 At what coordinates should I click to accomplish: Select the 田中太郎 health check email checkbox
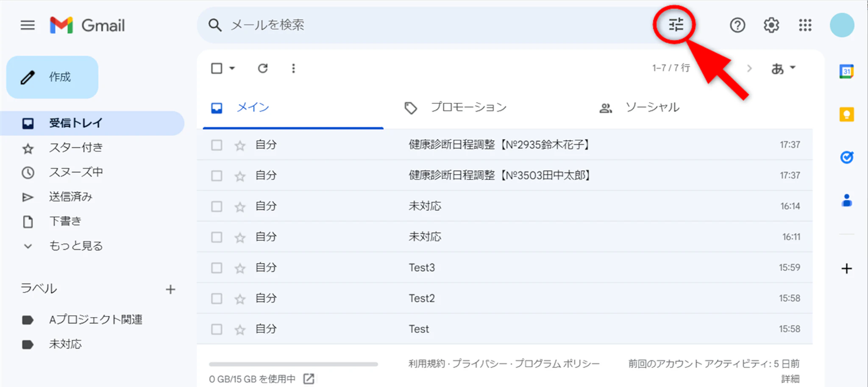tap(217, 176)
